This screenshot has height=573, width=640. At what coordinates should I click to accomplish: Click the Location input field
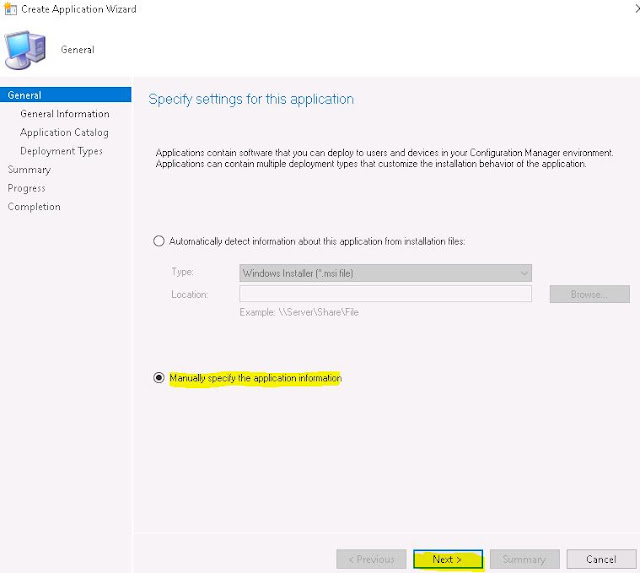point(385,294)
